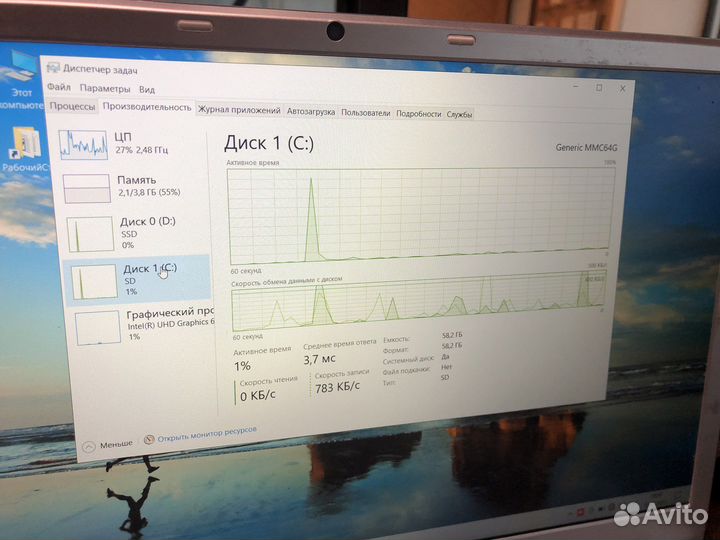720x540 pixels.
Task: Switch to the Автозагрузка tab
Action: (311, 112)
